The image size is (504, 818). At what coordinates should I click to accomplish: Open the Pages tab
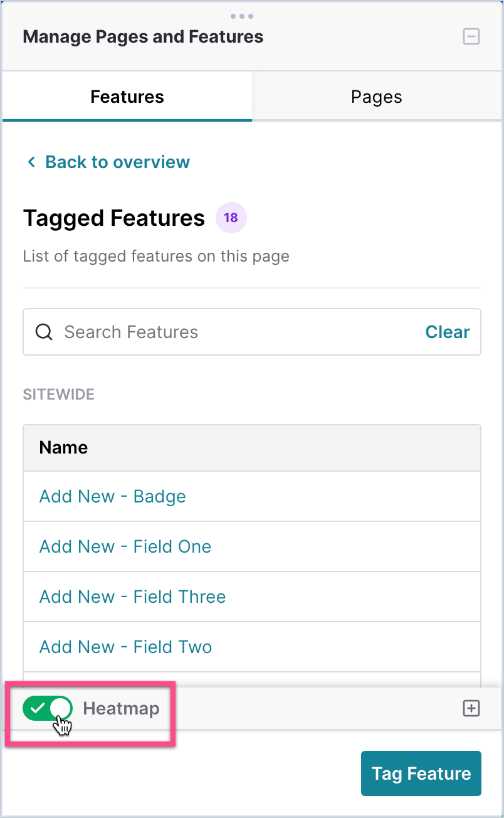pyautogui.click(x=376, y=97)
